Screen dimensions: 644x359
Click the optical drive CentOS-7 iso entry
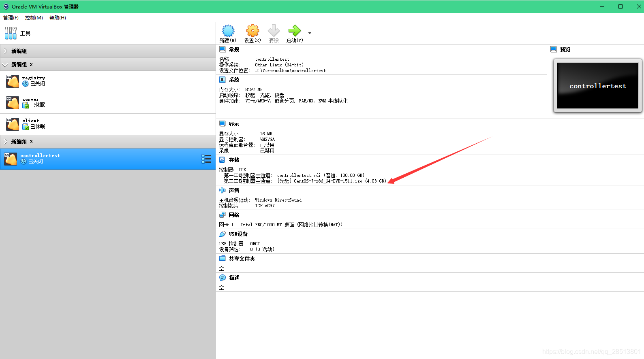pyautogui.click(x=332, y=181)
